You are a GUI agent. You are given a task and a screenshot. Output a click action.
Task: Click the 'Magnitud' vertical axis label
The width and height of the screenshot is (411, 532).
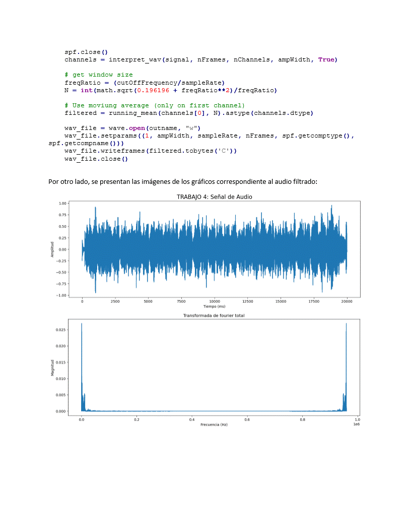coord(52,368)
